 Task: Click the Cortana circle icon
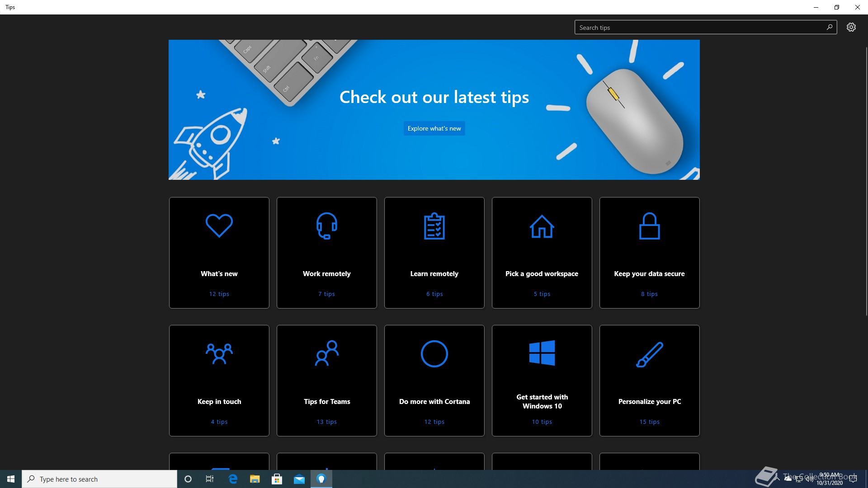[x=434, y=353]
